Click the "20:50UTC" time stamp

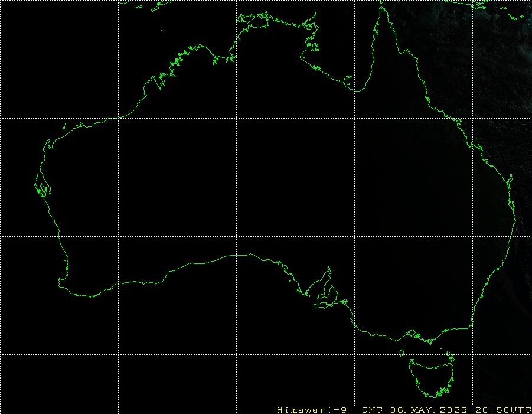point(503,410)
